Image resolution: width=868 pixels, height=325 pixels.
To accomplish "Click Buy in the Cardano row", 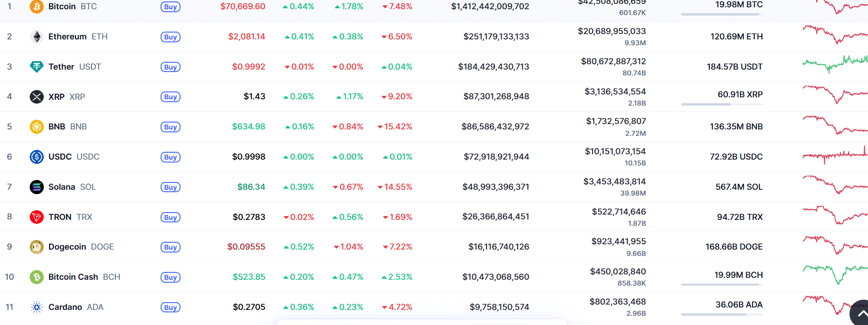I will [170, 307].
